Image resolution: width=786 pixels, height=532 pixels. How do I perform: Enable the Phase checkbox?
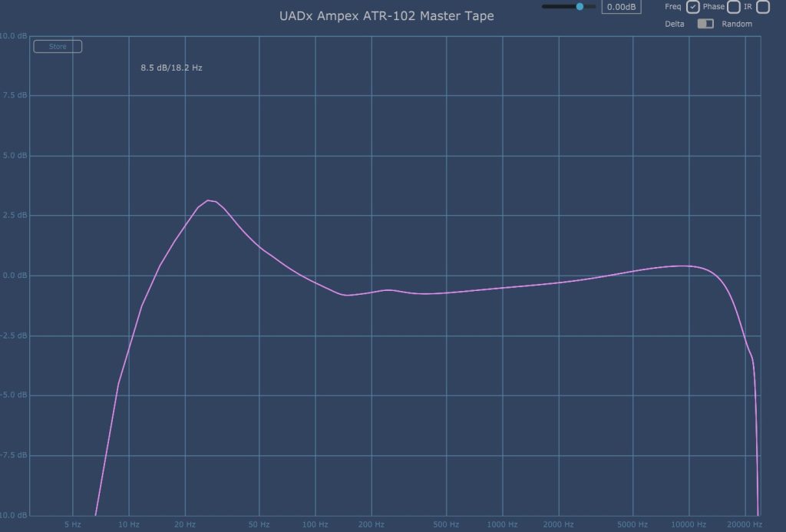pos(734,8)
